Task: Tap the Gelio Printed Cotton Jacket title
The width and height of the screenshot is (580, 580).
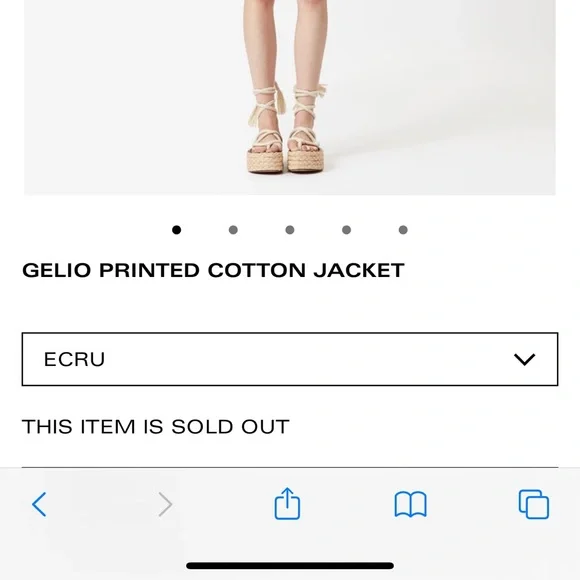Action: click(213, 270)
